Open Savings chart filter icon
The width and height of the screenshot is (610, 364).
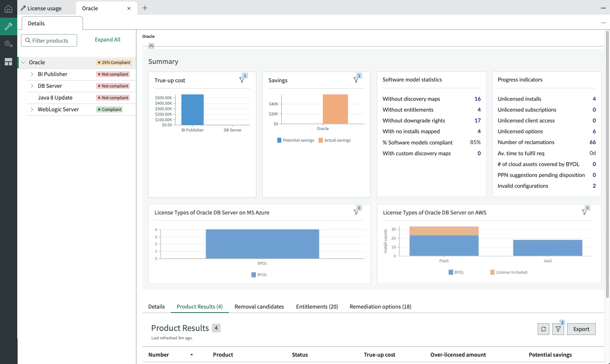[x=356, y=80]
